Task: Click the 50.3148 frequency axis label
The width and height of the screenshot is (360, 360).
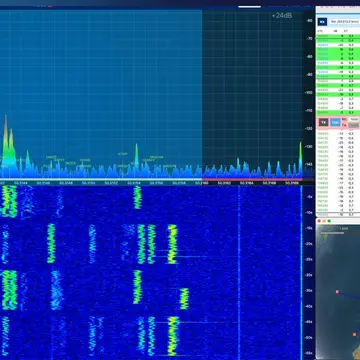Action: pyautogui.click(x=66, y=183)
